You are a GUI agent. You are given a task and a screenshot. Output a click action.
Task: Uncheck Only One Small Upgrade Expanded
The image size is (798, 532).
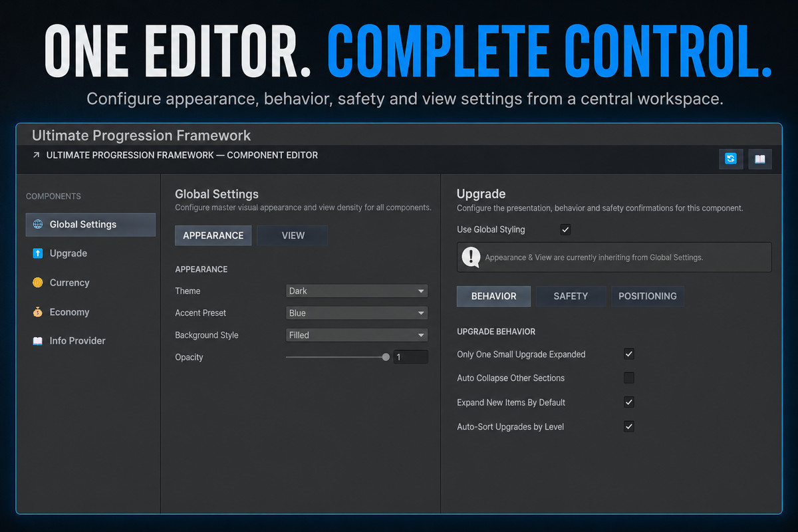point(628,354)
